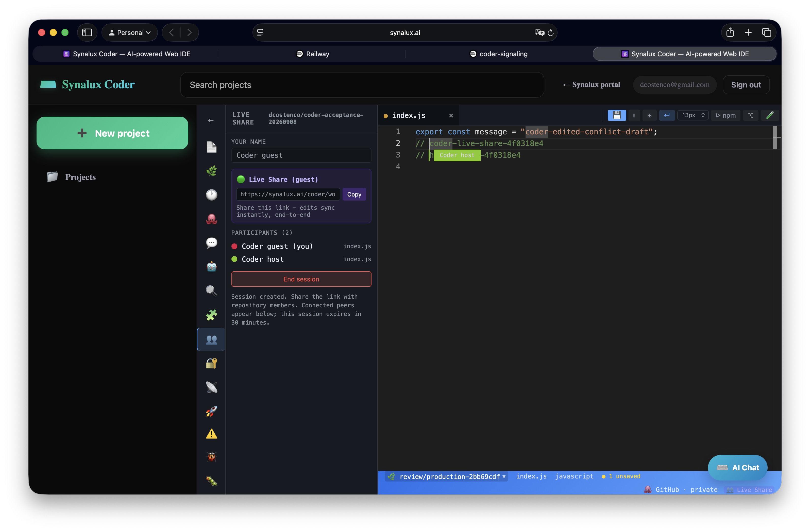Open the deploy rocket icon

click(x=211, y=411)
